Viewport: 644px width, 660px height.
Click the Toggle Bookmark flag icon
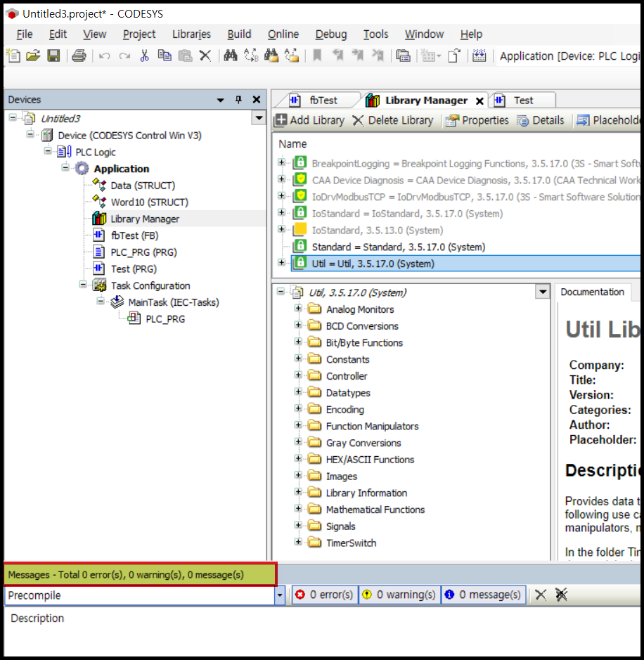click(x=317, y=56)
